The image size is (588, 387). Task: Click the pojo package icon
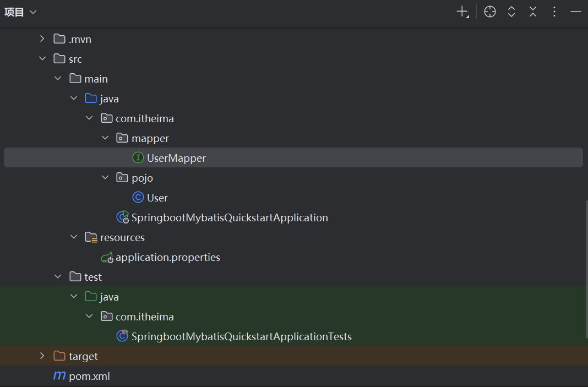pyautogui.click(x=122, y=177)
